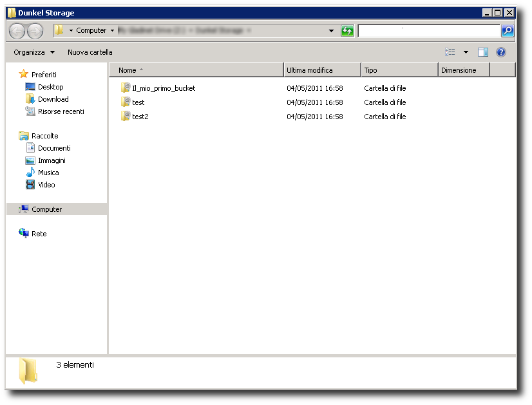Click the large folder icon in the details pane

tap(28, 371)
